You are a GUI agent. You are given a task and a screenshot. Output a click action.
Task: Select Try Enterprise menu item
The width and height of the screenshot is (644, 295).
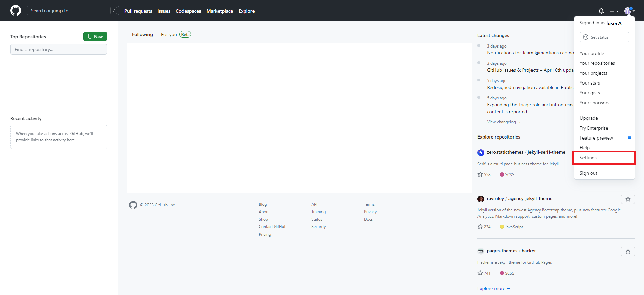[x=604, y=128]
